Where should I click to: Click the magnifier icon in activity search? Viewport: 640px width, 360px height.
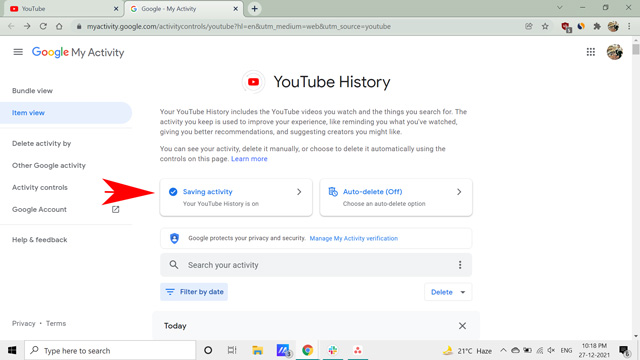click(174, 265)
